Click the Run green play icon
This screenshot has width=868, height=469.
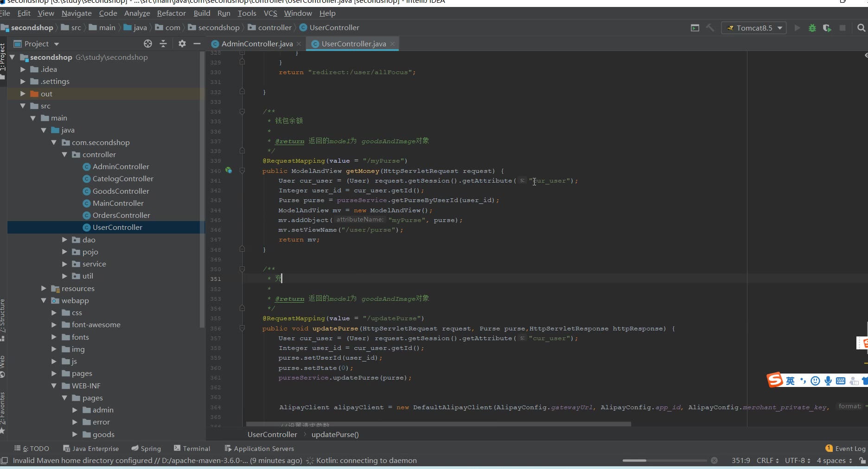[797, 28]
